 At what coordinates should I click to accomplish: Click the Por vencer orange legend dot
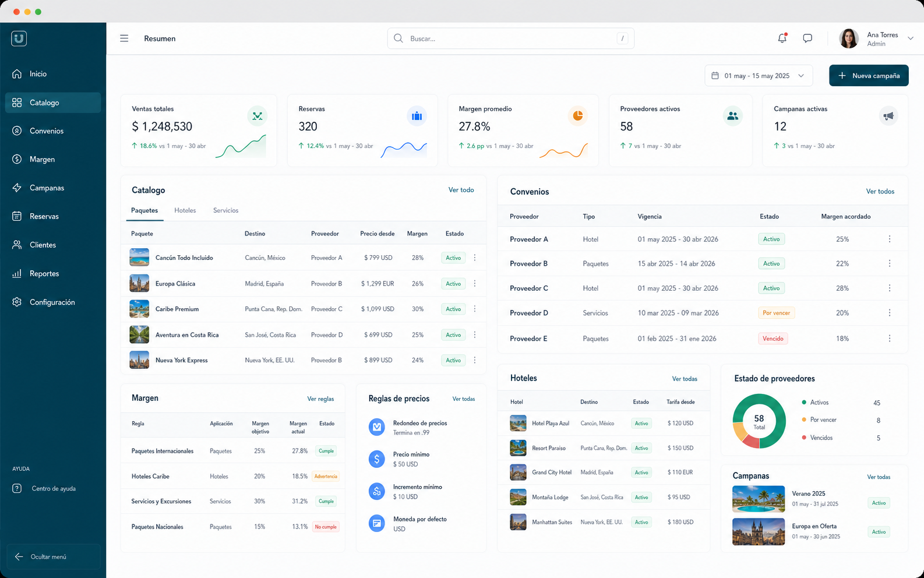click(804, 420)
